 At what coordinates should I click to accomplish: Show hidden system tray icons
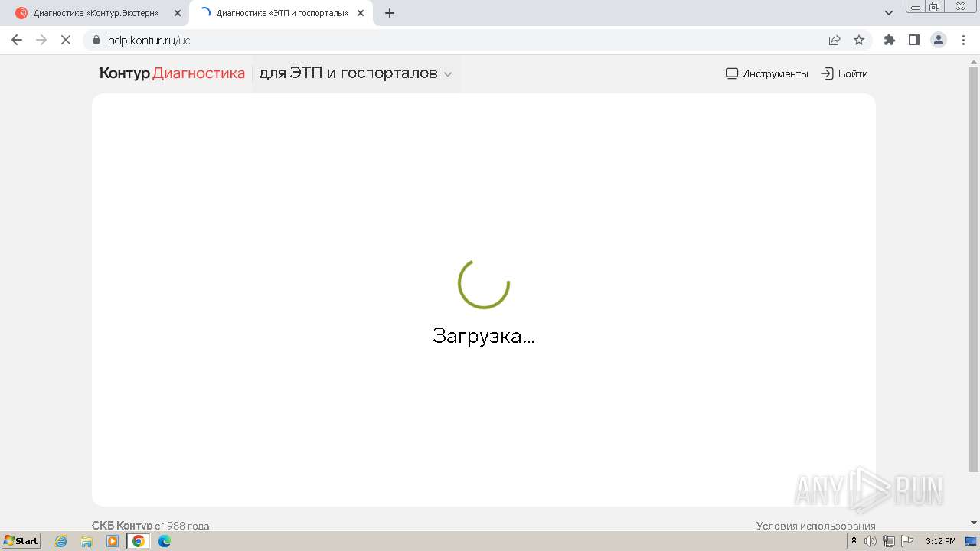pyautogui.click(x=854, y=541)
